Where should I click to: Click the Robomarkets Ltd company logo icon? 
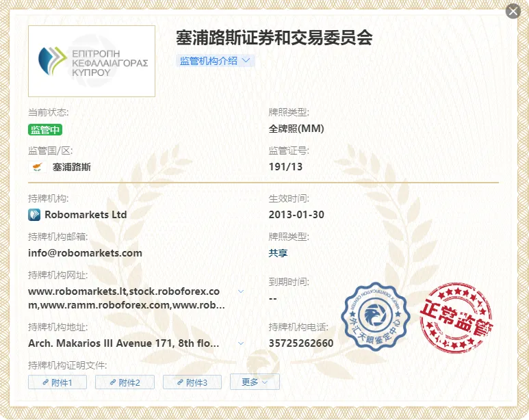click(x=34, y=215)
